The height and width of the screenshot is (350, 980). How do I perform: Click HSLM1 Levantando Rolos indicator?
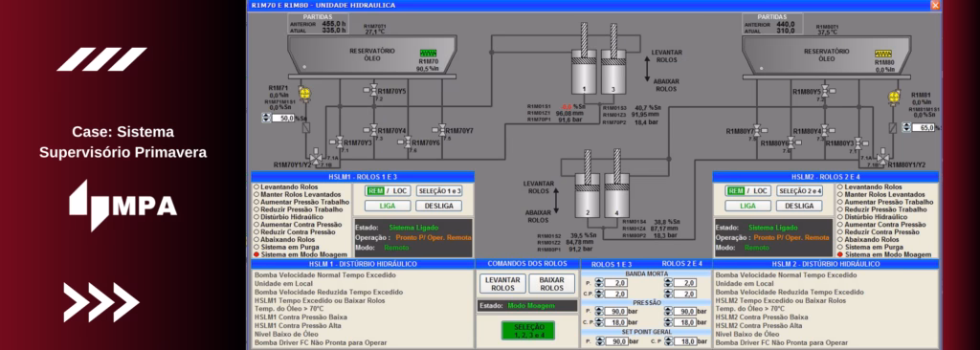256,186
